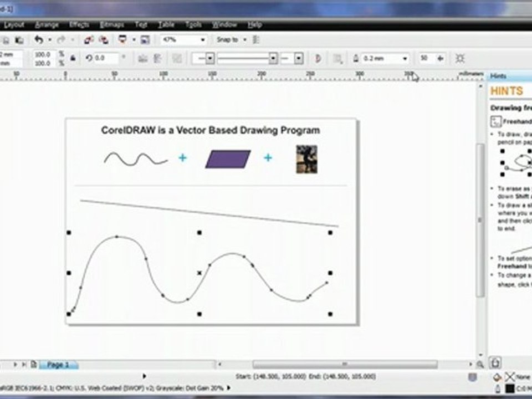Screen dimensions: 532x399
Task: Click the Import icon
Action: tap(89, 40)
